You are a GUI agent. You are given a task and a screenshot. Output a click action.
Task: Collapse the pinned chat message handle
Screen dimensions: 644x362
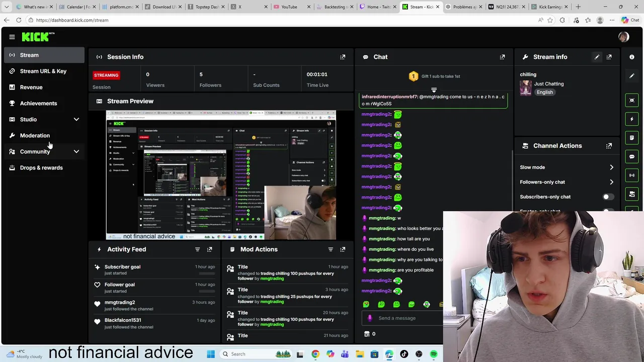[x=434, y=90]
